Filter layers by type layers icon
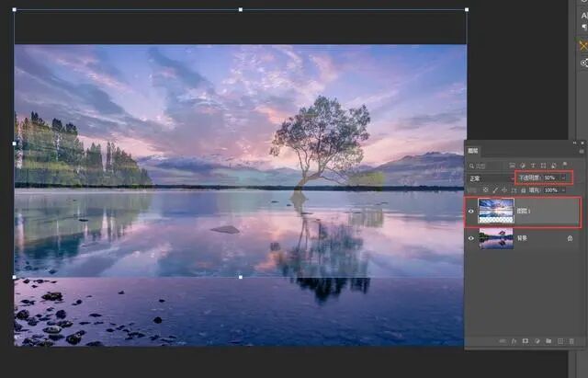588x378 pixels. (533, 166)
